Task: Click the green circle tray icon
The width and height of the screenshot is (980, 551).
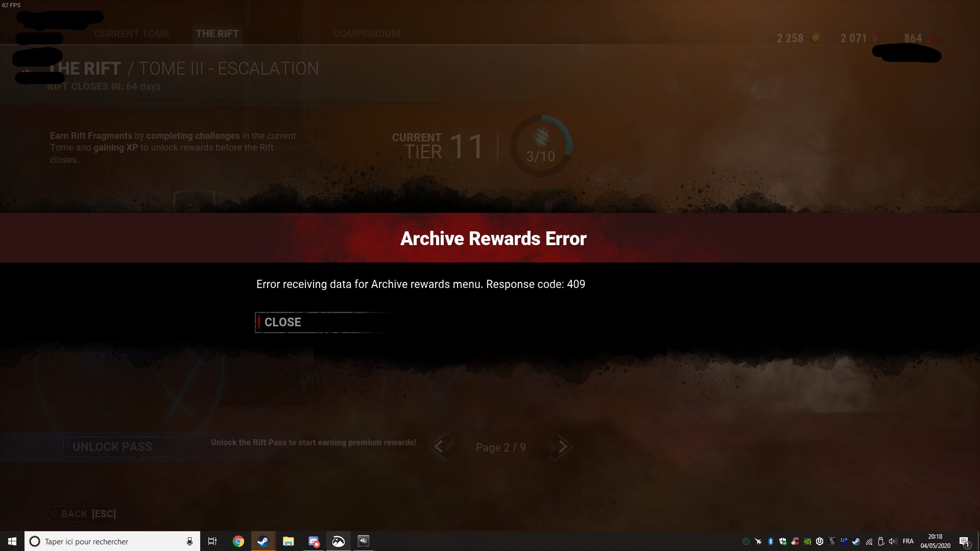Action: tap(746, 541)
